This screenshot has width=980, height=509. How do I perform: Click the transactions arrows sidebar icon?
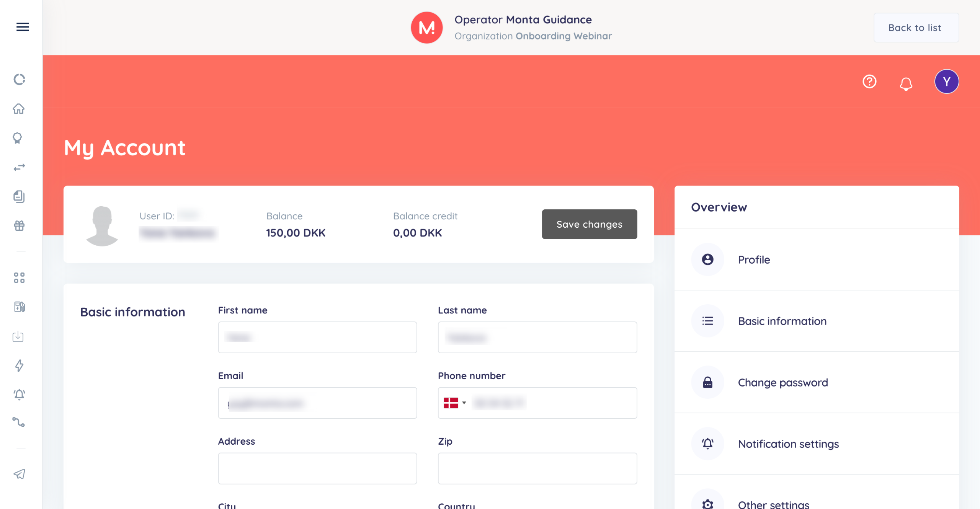tap(19, 167)
